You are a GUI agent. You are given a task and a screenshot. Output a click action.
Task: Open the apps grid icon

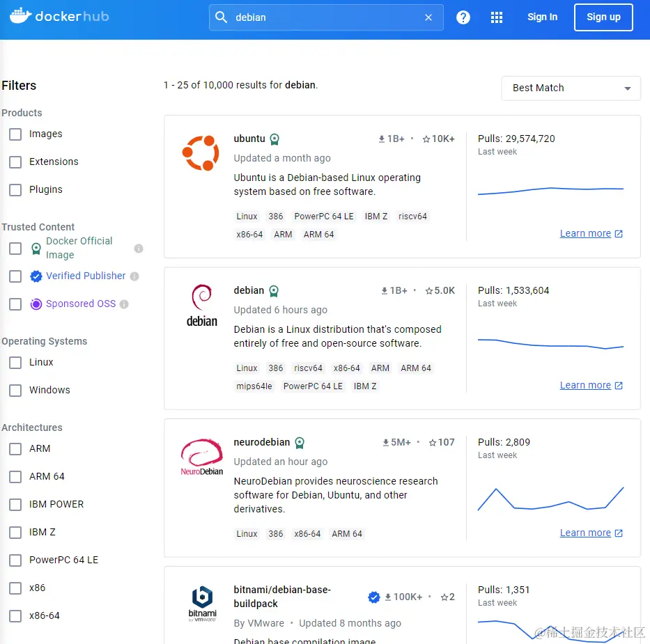(497, 17)
